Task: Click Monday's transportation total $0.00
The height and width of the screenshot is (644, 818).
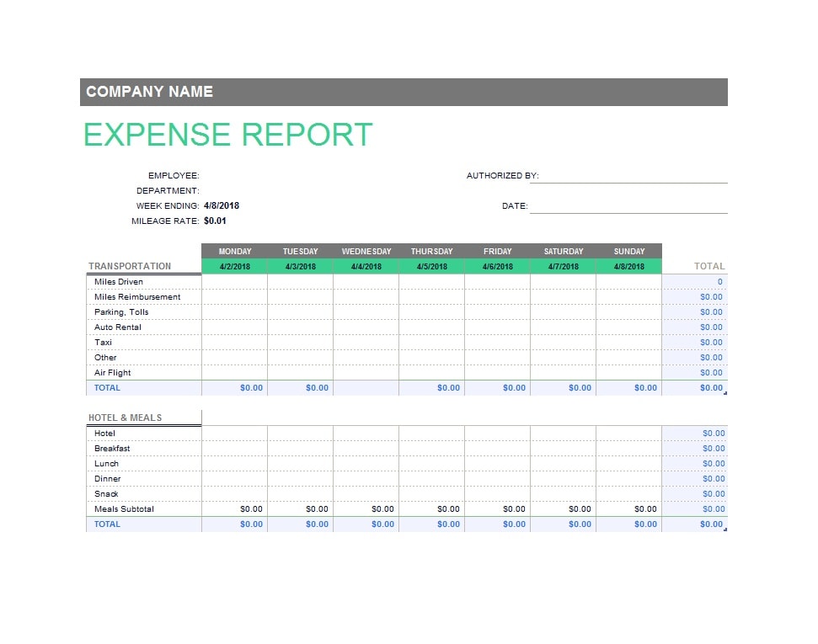Action: tap(251, 388)
